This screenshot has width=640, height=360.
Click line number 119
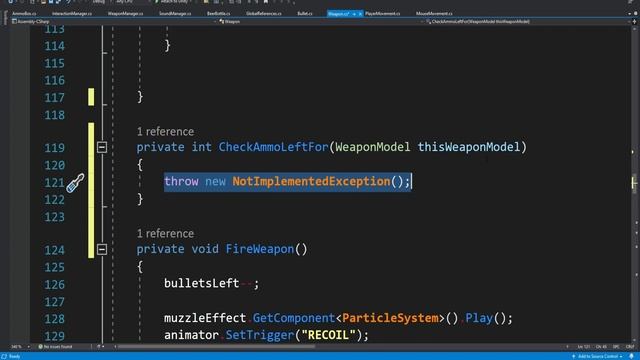[x=54, y=147]
